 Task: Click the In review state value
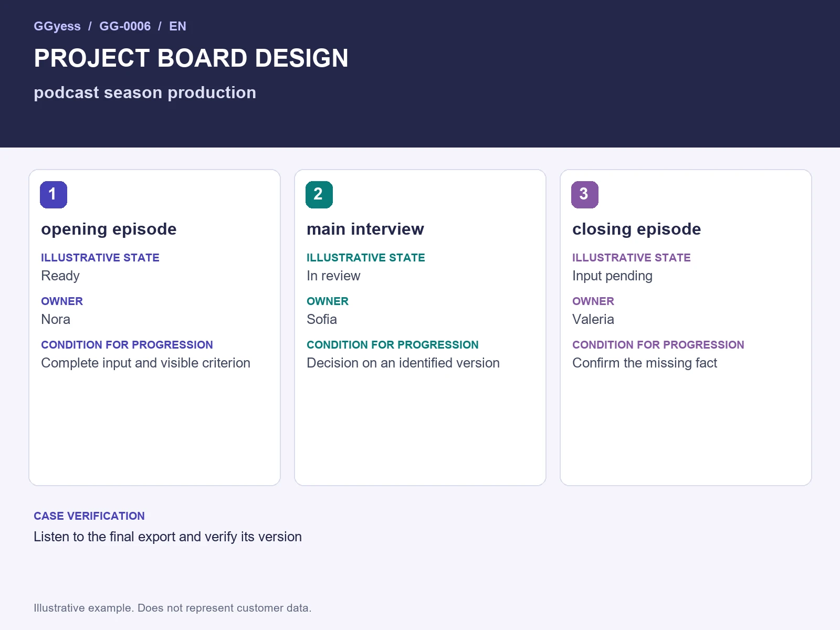coord(333,276)
